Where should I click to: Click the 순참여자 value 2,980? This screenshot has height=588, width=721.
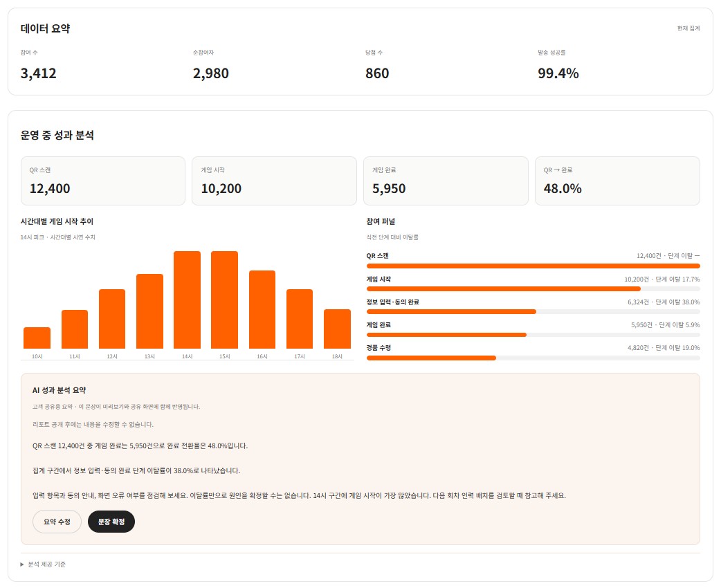point(210,73)
